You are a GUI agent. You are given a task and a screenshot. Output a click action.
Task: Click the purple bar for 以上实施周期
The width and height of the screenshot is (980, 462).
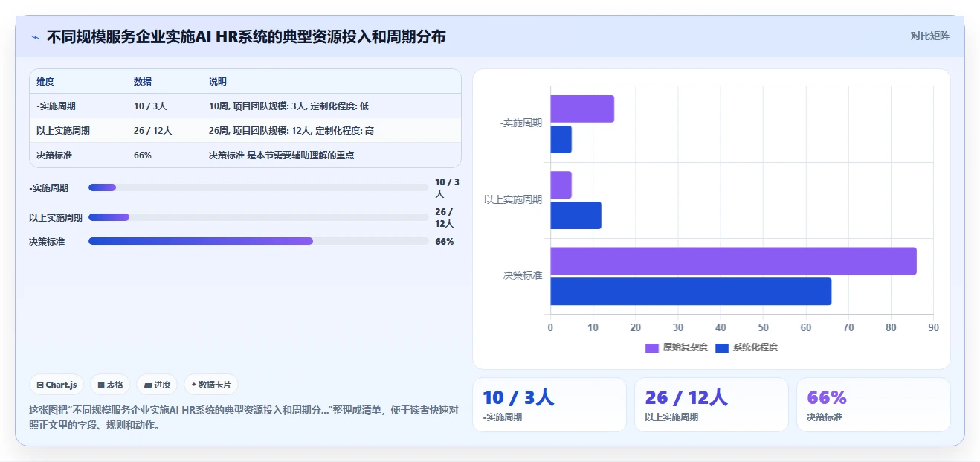click(561, 185)
